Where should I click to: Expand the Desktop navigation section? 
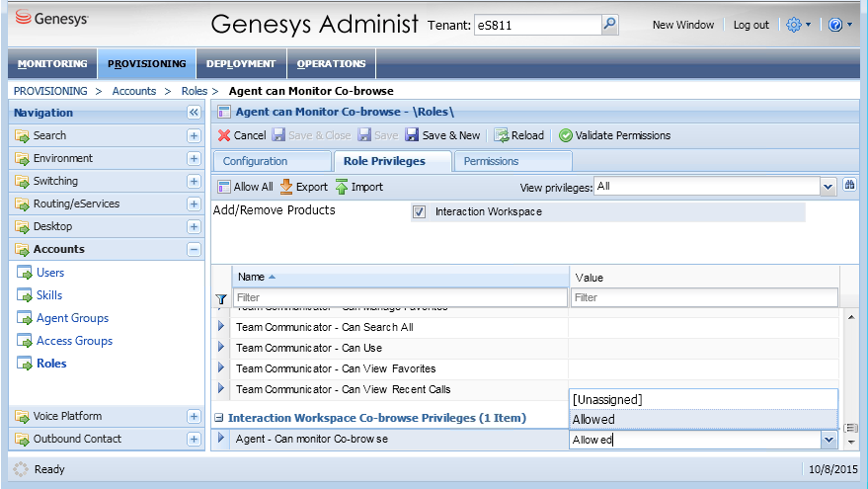194,226
